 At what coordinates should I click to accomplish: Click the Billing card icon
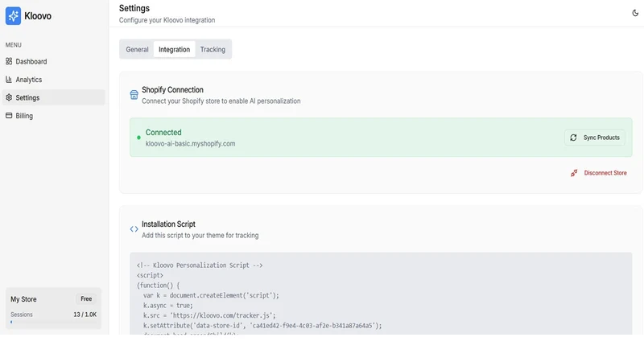tap(9, 115)
